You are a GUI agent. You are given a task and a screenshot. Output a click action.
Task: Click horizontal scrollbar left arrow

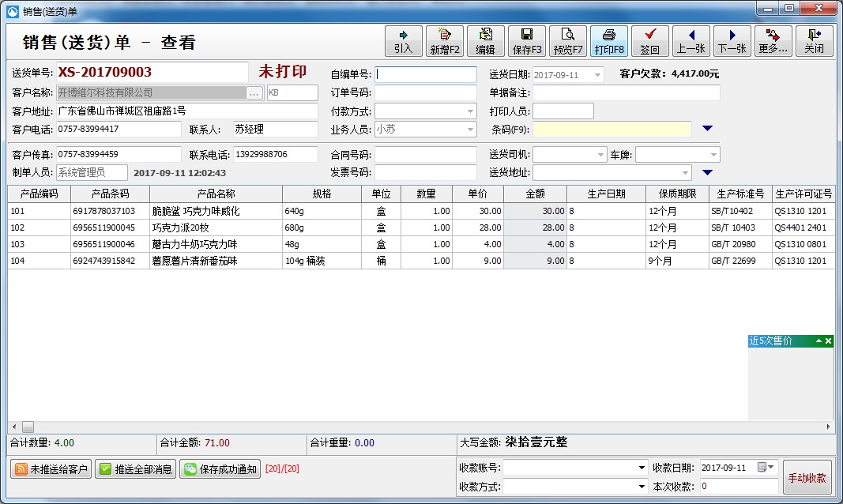click(x=14, y=427)
